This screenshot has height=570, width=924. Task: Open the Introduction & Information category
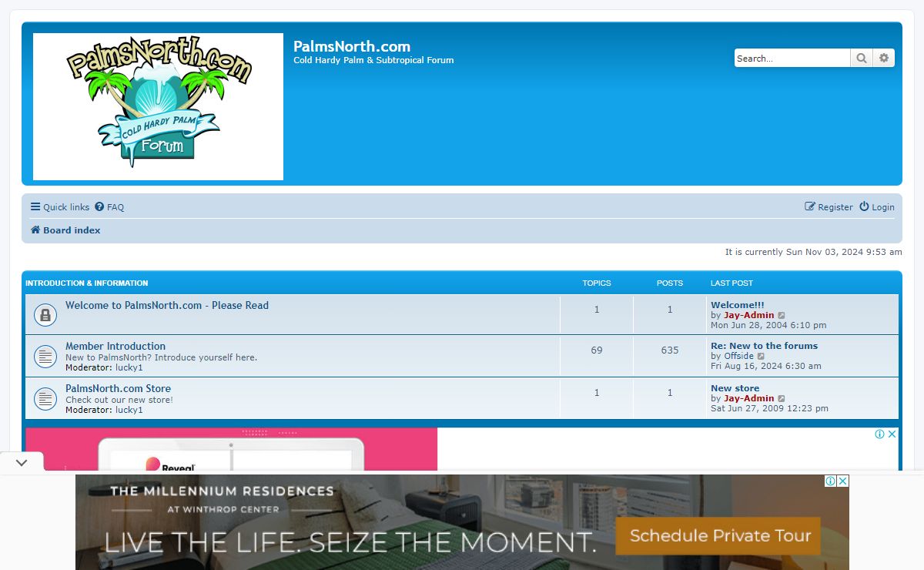tap(87, 283)
